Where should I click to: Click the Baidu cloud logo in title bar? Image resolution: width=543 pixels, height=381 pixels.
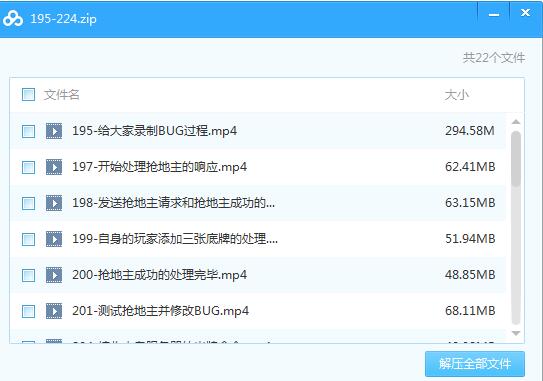coord(13,19)
